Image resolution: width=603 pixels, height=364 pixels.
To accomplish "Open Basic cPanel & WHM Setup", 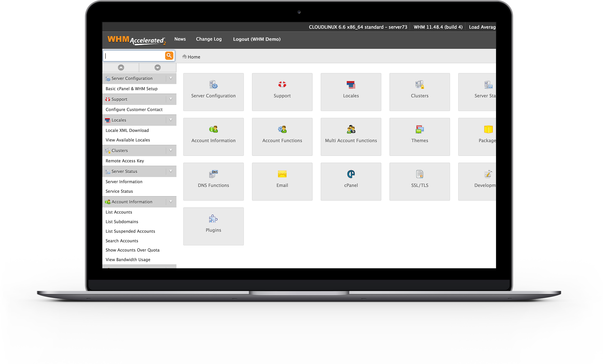I will pyautogui.click(x=132, y=89).
